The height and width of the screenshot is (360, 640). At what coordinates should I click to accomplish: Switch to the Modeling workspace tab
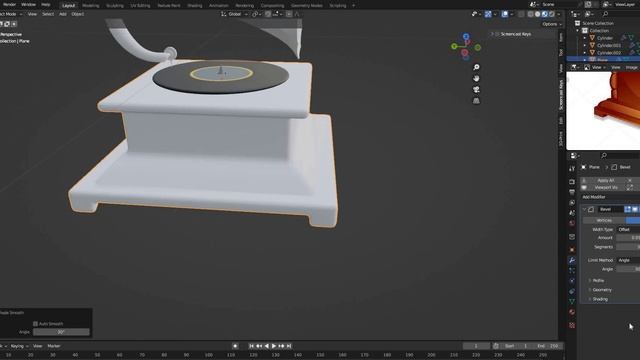click(x=91, y=6)
